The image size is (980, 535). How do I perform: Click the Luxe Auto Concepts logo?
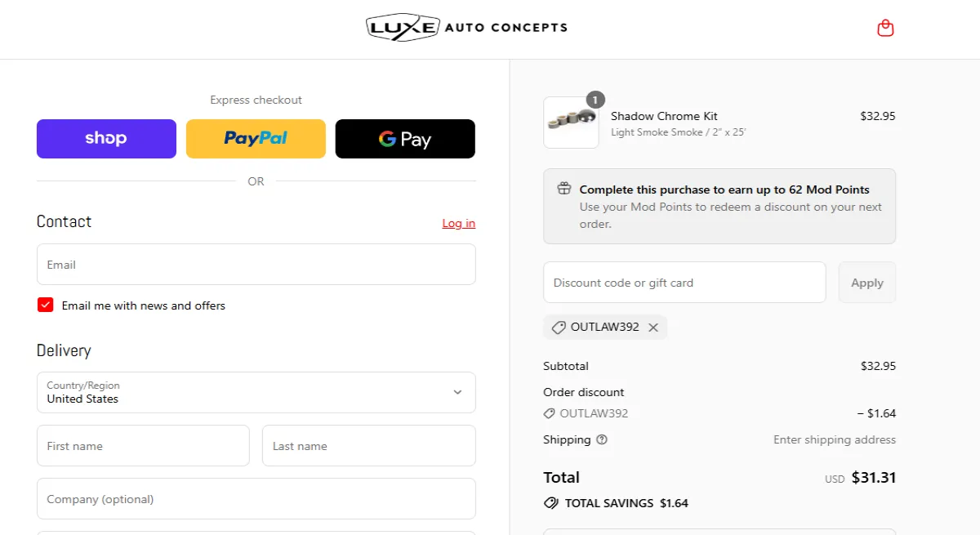tap(466, 28)
